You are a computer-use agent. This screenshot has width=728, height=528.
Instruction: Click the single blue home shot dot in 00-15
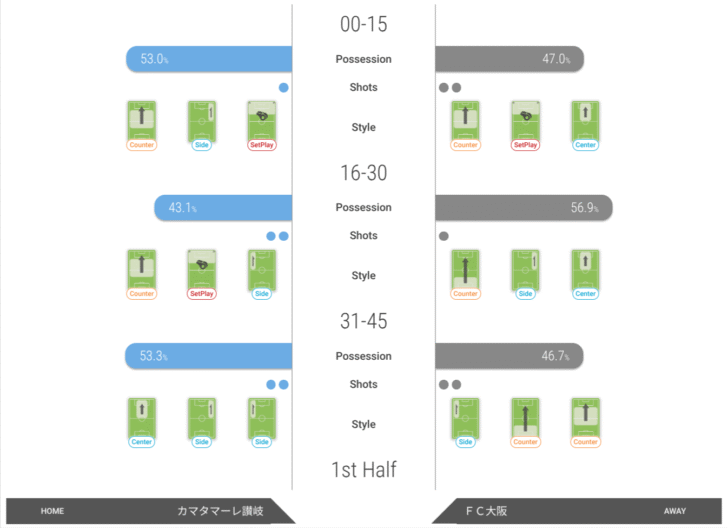284,87
